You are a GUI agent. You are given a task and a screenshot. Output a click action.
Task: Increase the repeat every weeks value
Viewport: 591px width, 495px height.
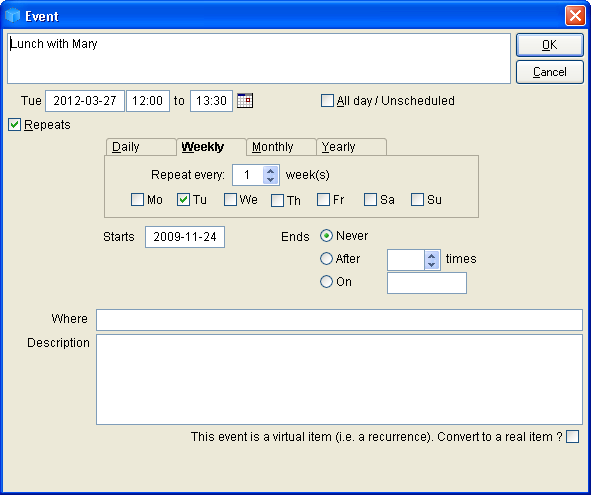270,171
